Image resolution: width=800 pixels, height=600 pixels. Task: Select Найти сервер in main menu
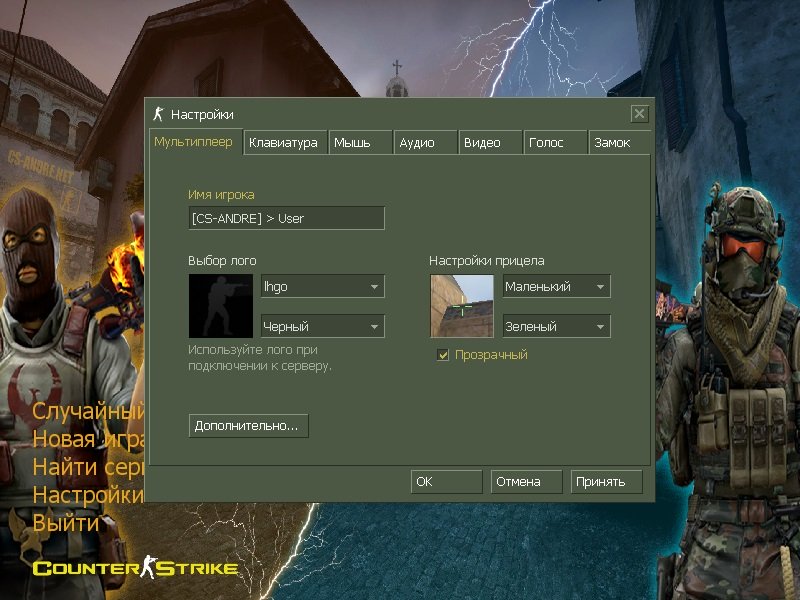(x=88, y=467)
